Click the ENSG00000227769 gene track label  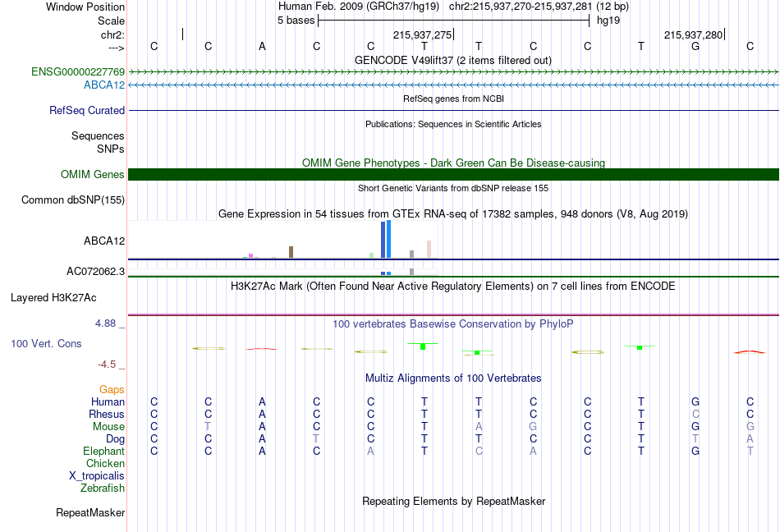(x=78, y=71)
